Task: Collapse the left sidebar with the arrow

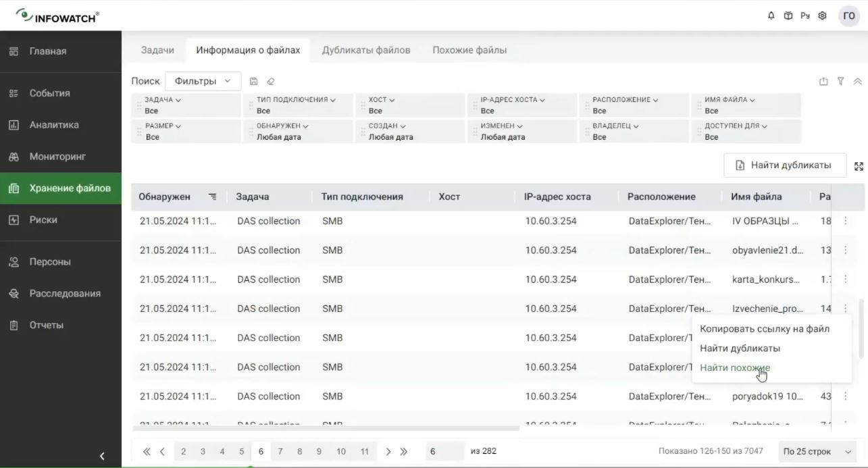Action: (x=102, y=456)
